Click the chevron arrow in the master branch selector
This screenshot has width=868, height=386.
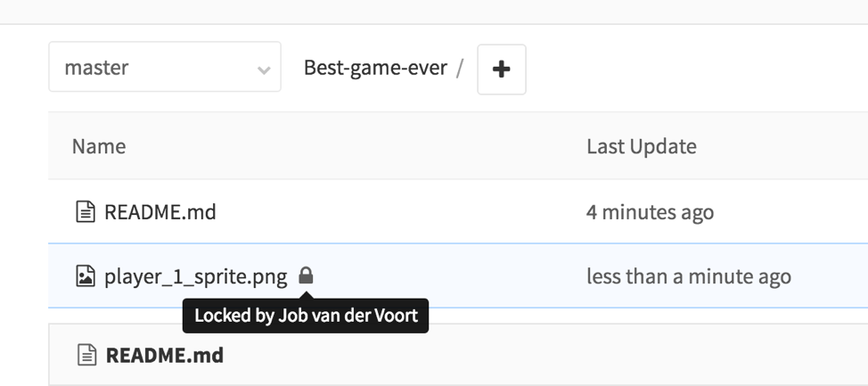pos(264,70)
